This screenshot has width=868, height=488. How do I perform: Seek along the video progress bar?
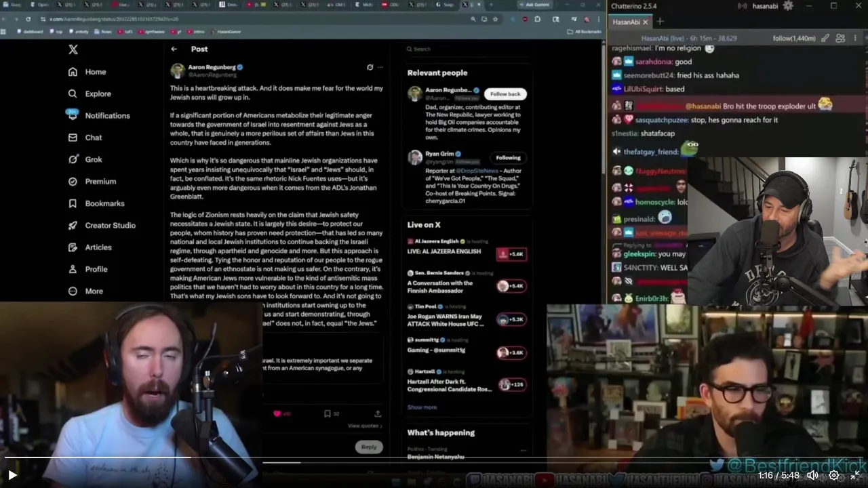point(434,459)
